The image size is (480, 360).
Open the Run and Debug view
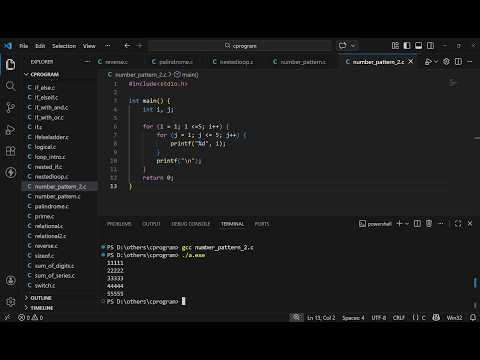10,129
